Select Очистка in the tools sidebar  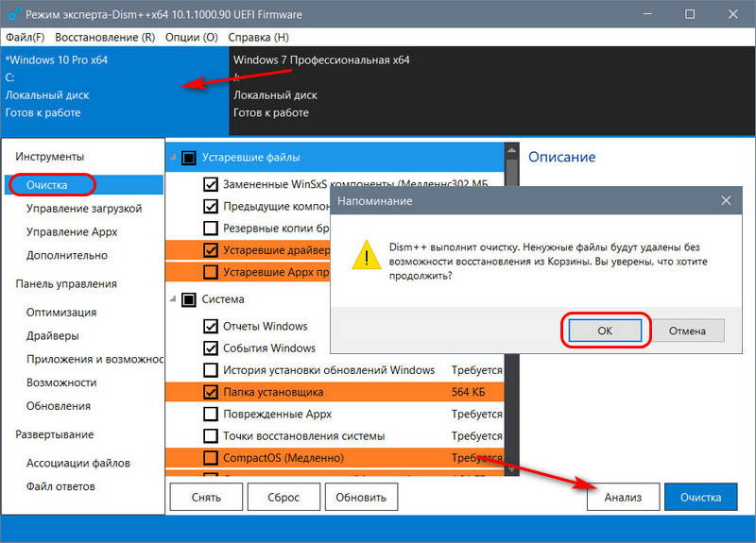click(84, 185)
